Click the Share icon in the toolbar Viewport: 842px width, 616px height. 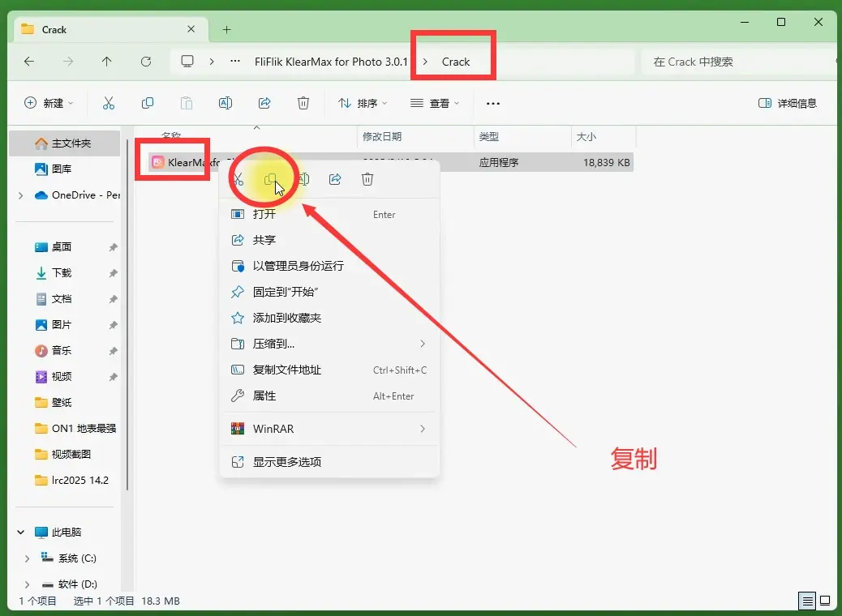264,103
